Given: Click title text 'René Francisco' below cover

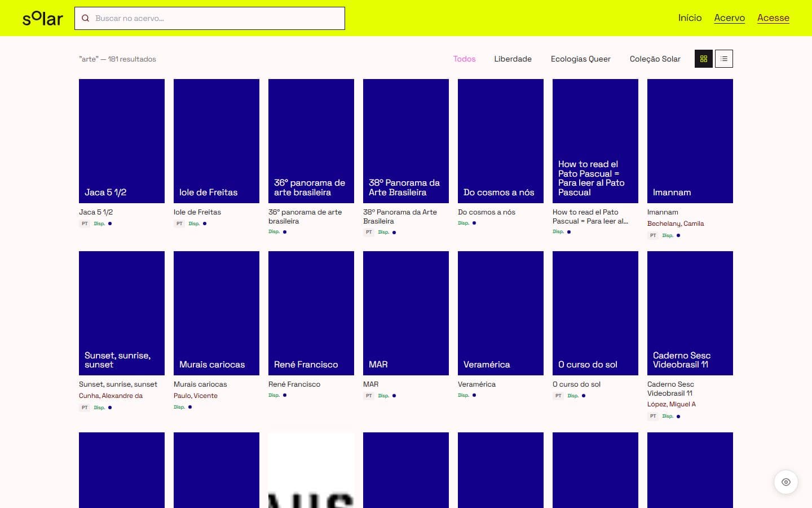Looking at the screenshot, I should (294, 384).
